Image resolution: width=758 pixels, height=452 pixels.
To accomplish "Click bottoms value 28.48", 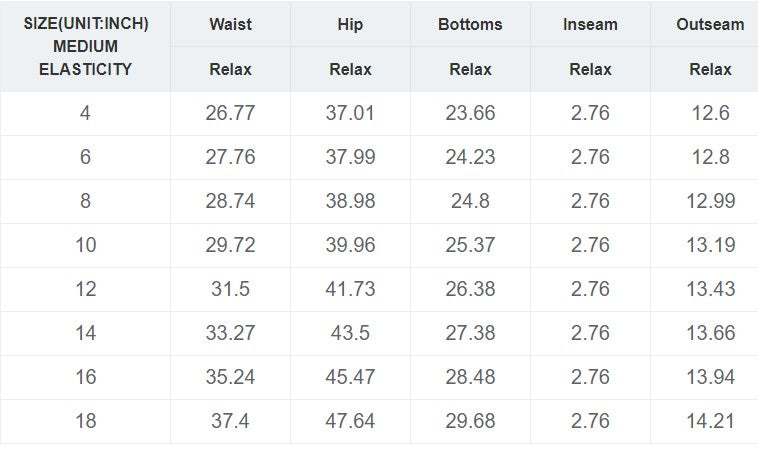I will point(470,377).
